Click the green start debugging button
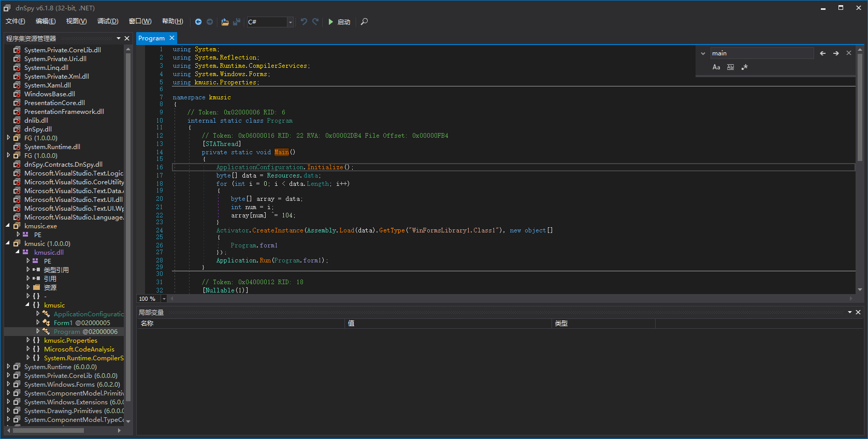Viewport: 868px width, 439px height. point(331,22)
